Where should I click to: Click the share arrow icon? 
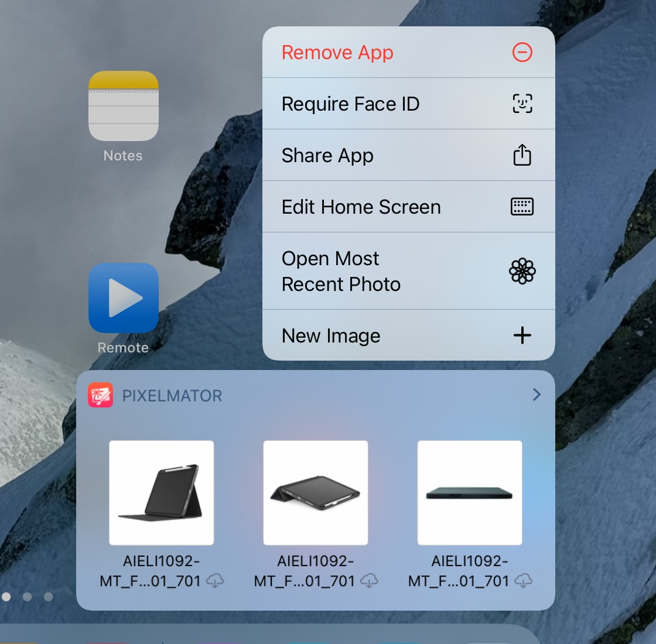pyautogui.click(x=522, y=155)
